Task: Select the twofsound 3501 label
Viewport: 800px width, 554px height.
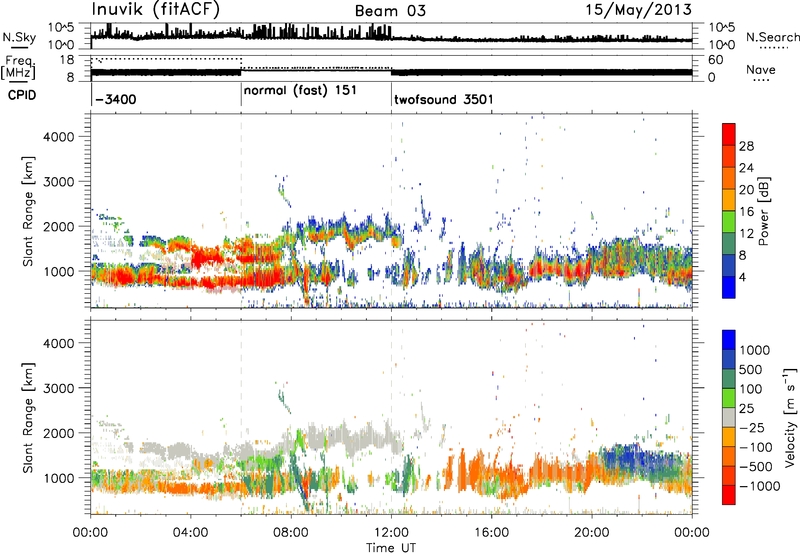Action: click(x=444, y=99)
